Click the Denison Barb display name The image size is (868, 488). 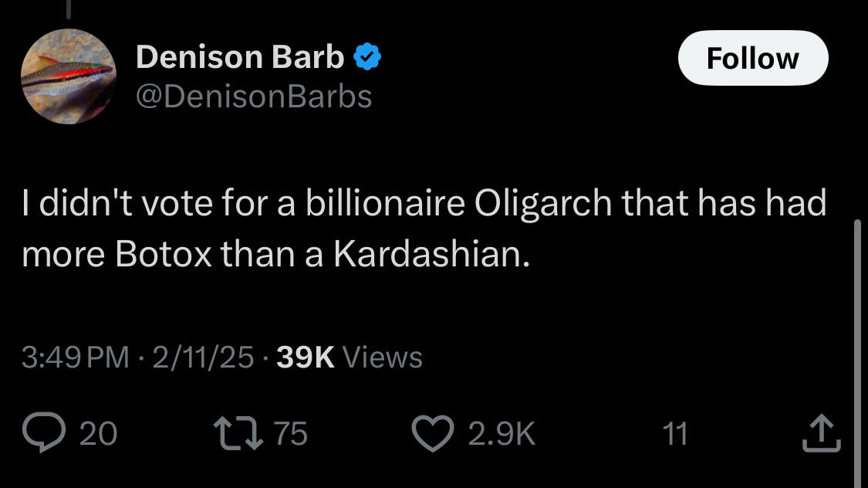[240, 56]
